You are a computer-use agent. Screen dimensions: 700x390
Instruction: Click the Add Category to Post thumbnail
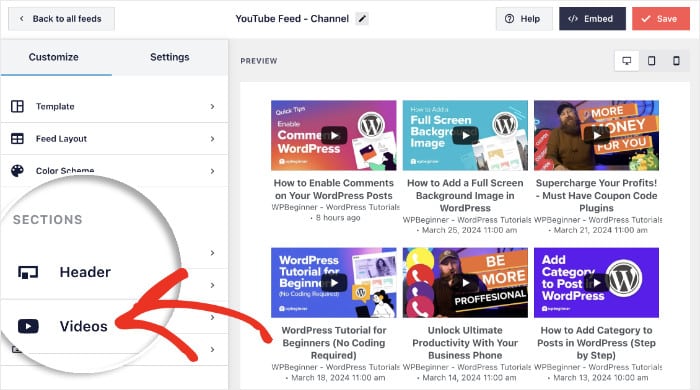point(596,283)
